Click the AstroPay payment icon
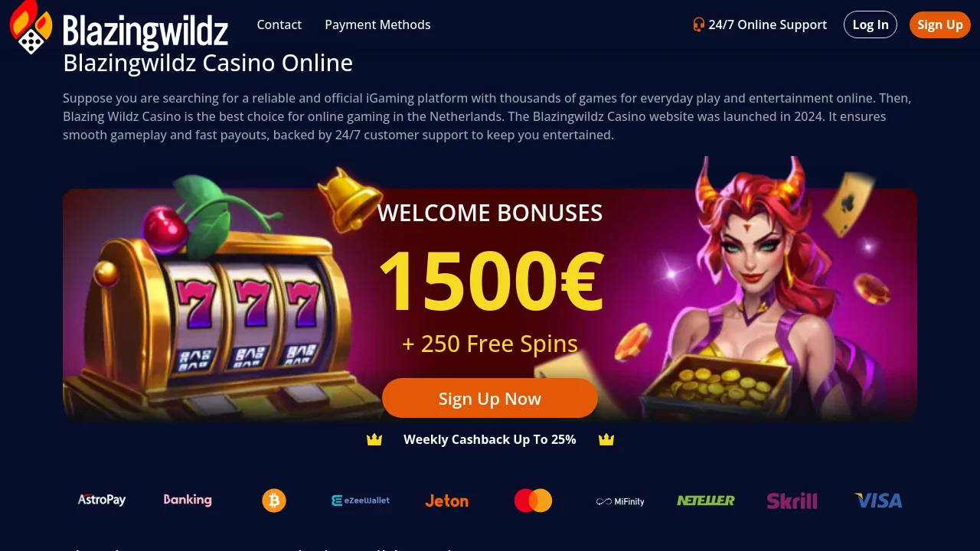The width and height of the screenshot is (980, 551). tap(102, 500)
